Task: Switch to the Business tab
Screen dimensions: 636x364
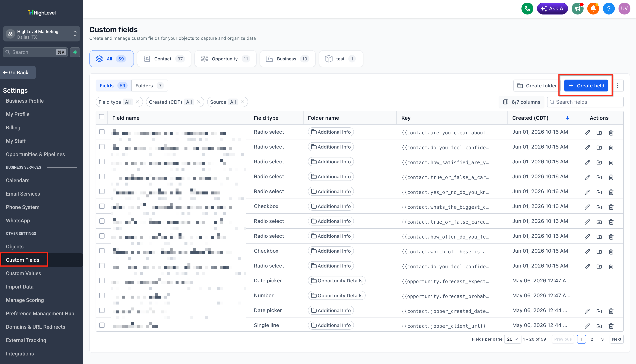Action: pyautogui.click(x=288, y=59)
